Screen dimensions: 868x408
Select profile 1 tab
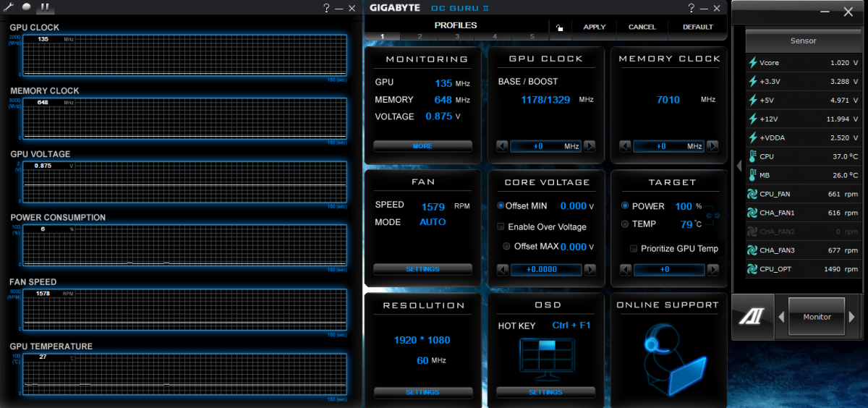click(x=382, y=36)
